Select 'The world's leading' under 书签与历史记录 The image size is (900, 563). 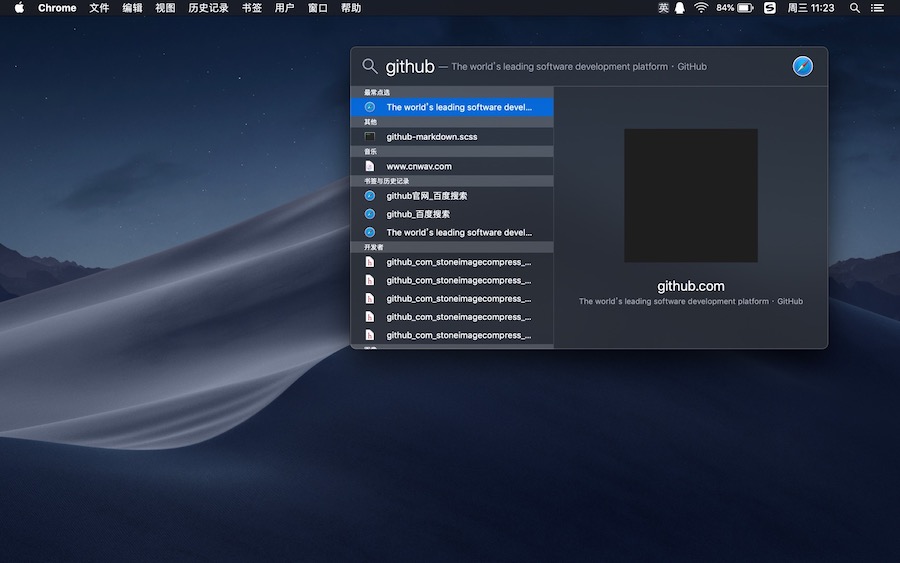point(452,232)
